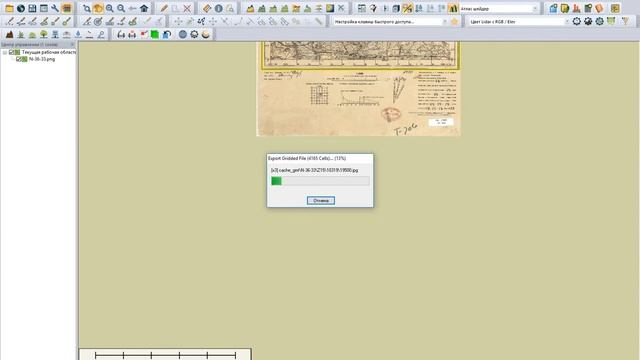Click the green tree icon
The height and width of the screenshot is (360, 640).
44,35
